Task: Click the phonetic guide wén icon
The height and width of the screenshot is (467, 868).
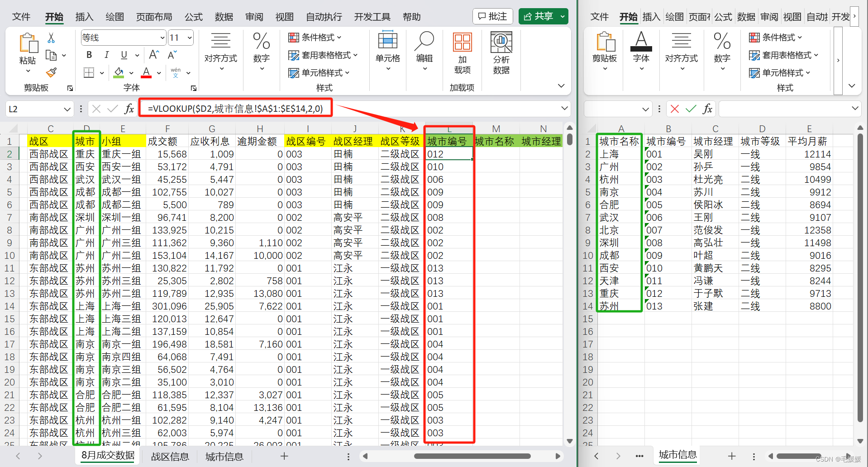Action: tap(176, 72)
